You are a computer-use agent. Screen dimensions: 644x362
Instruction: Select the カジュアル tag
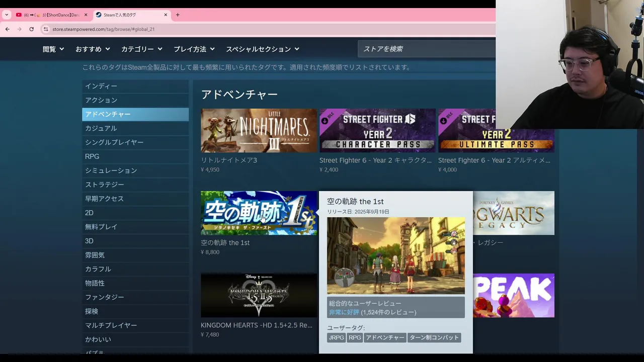[135, 128]
